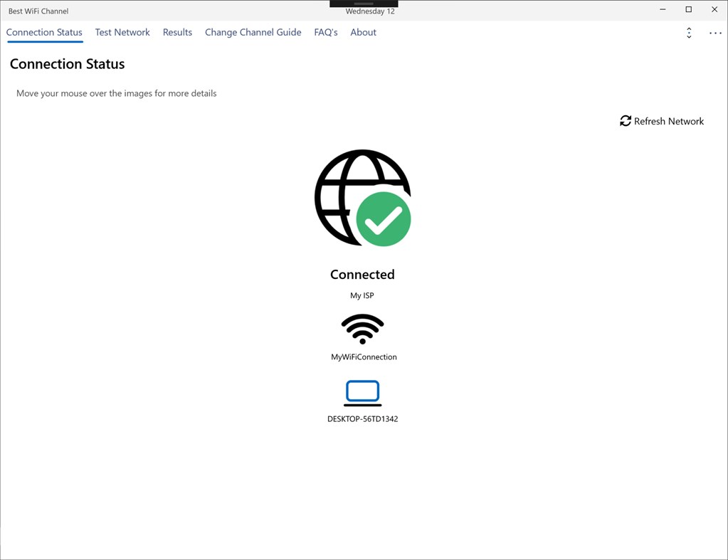
Task: Select the My ISP label
Action: pos(362,295)
